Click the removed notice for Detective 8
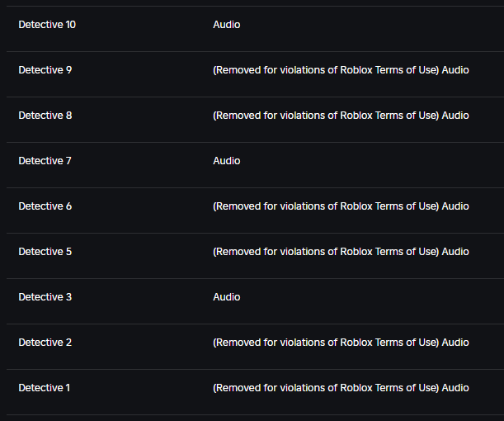 (x=326, y=116)
